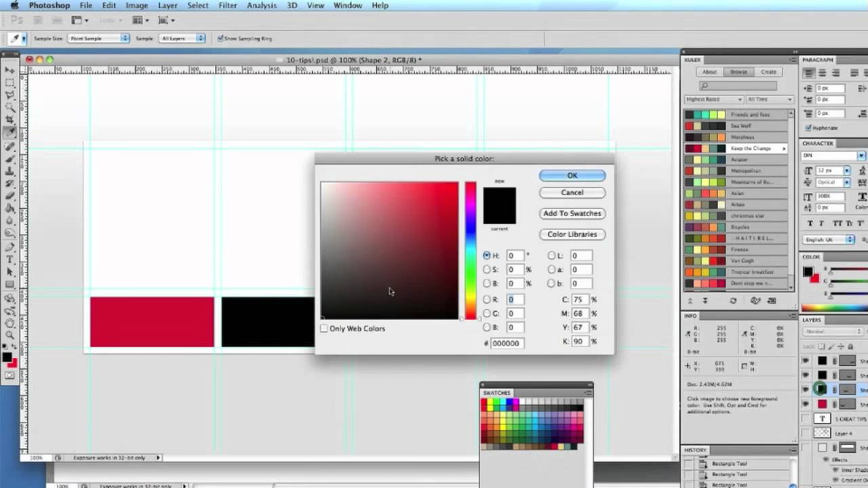The width and height of the screenshot is (868, 488).
Task: Open Color Libraries from the picker
Action: pyautogui.click(x=572, y=235)
